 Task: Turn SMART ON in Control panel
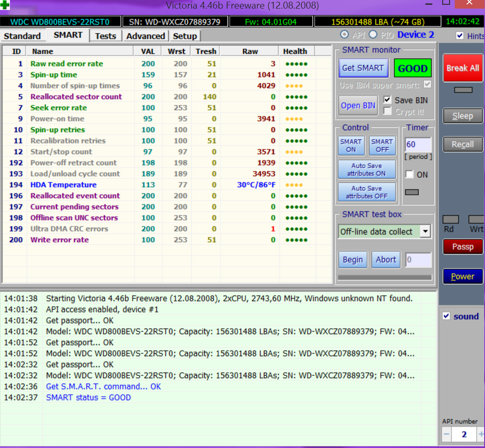351,145
